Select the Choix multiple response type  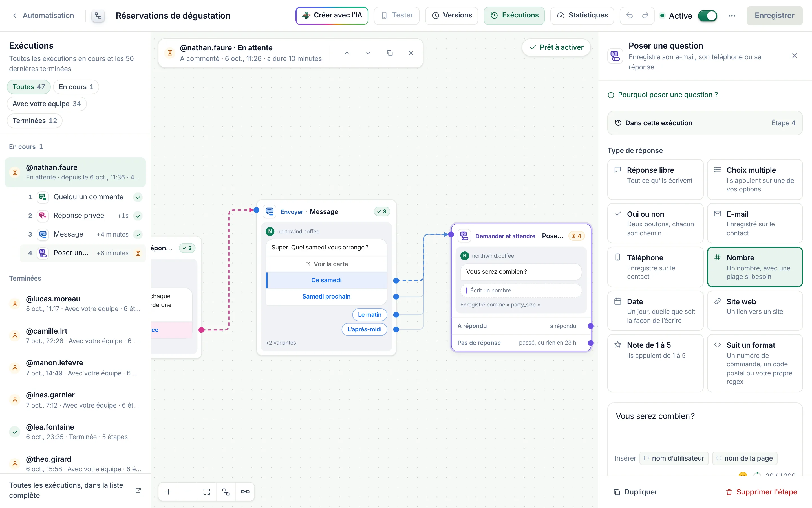pos(754,179)
